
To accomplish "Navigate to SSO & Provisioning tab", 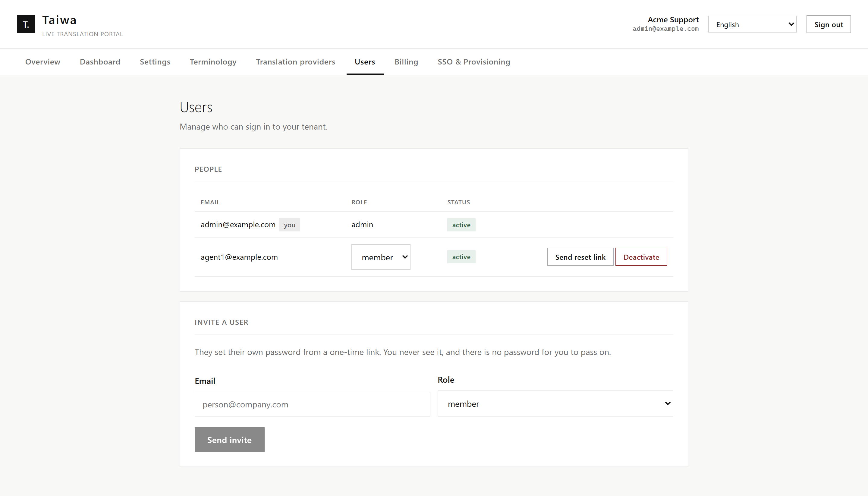I will click(x=473, y=62).
